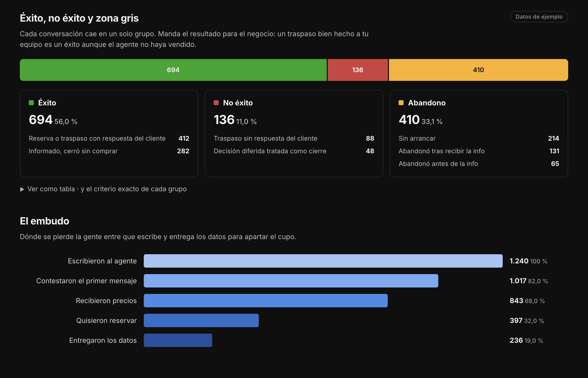Click the 'Escribieron al agente' funnel bar

(x=323, y=261)
